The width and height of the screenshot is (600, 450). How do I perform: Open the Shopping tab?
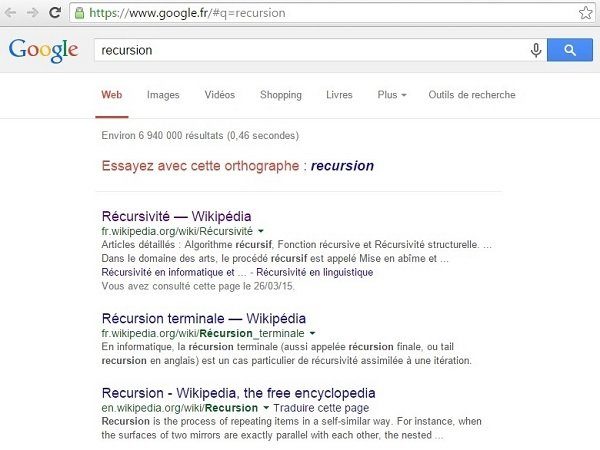[281, 95]
